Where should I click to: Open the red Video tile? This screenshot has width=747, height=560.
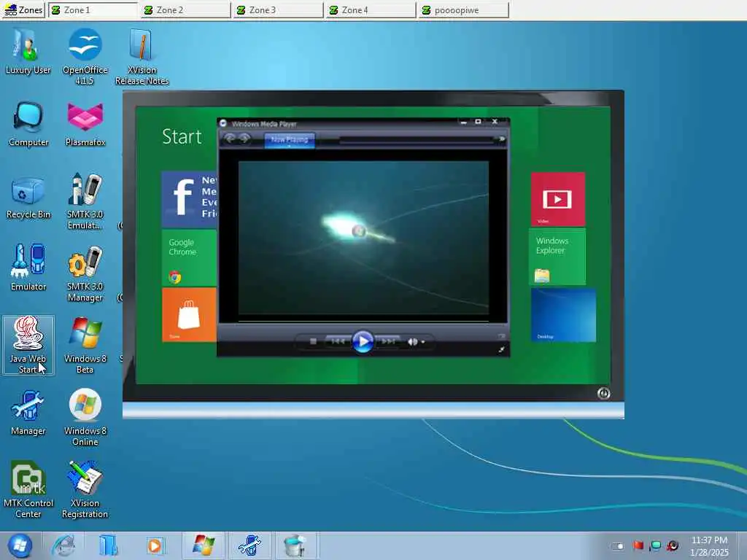558,199
